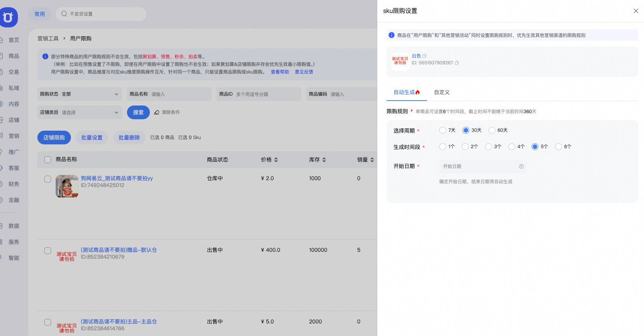The image size is (644, 336).
Task: Open 财务 in the left sidebar
Action: click(14, 184)
